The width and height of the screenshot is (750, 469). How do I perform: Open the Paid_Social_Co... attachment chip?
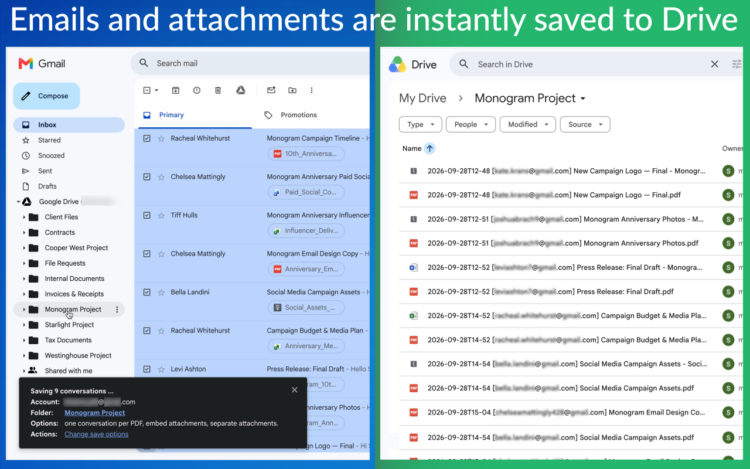pos(306,192)
